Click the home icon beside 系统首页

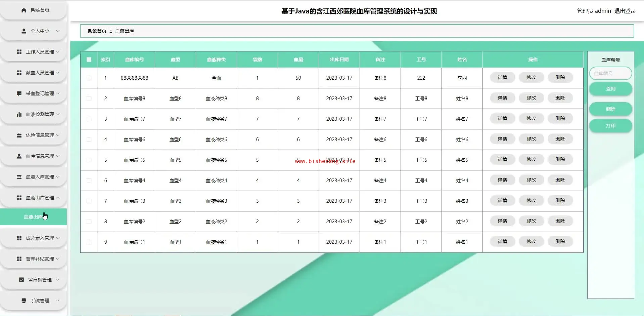point(24,10)
